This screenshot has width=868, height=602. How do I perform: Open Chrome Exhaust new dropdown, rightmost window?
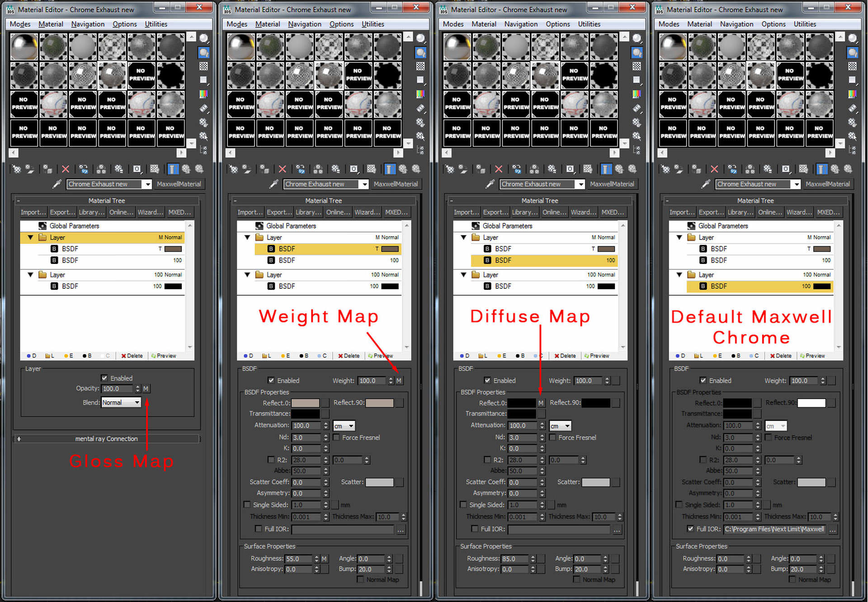click(x=797, y=184)
